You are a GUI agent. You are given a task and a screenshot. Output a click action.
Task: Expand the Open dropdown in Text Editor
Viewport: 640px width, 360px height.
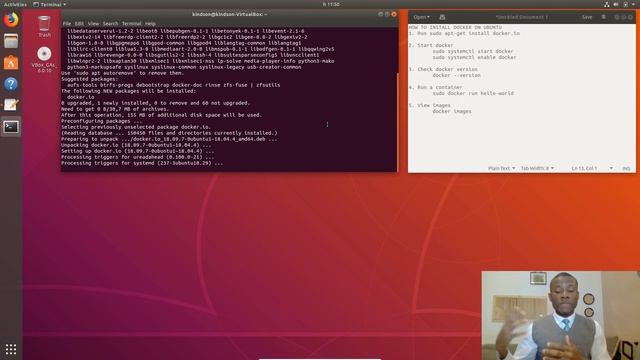(421, 17)
